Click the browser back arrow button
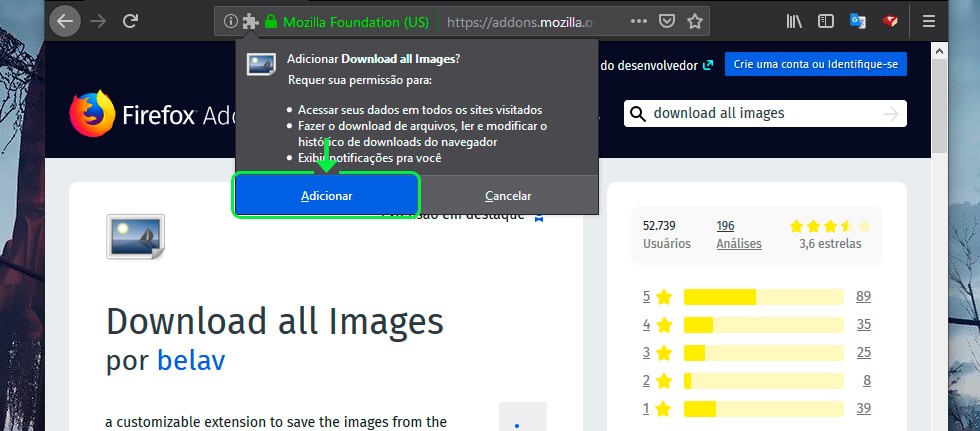Screen dimensions: 980x431 [64, 22]
